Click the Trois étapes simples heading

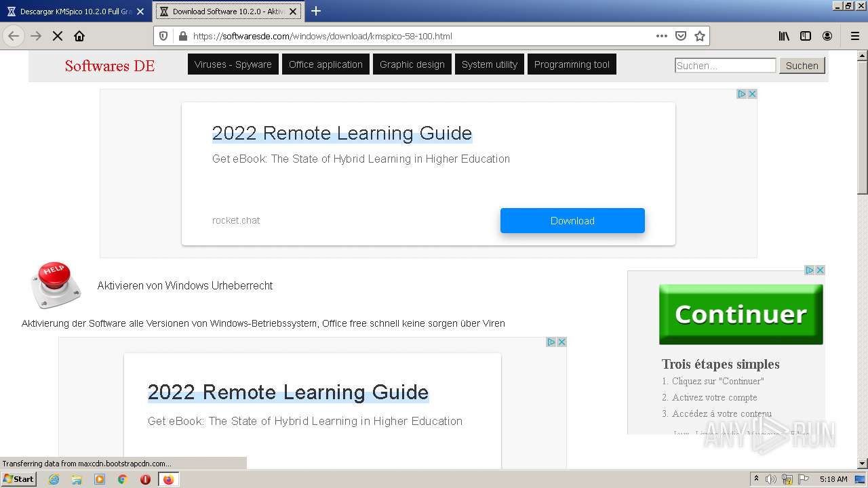721,364
